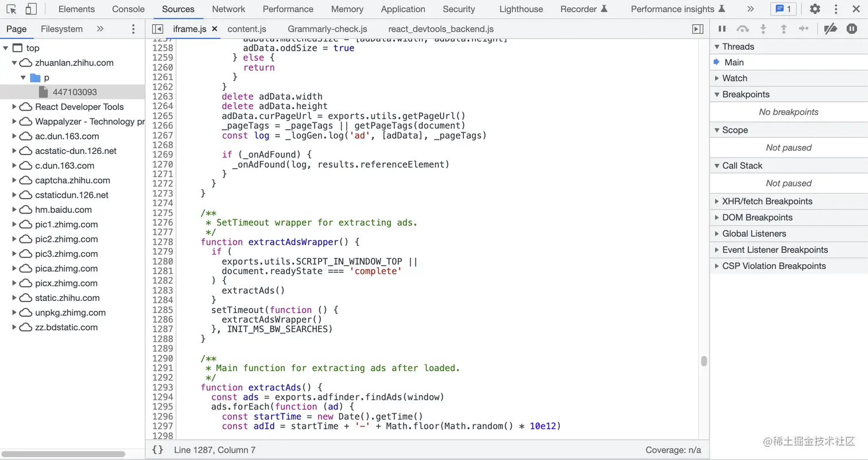Switch to the Filesystem navigator tab

(x=62, y=29)
